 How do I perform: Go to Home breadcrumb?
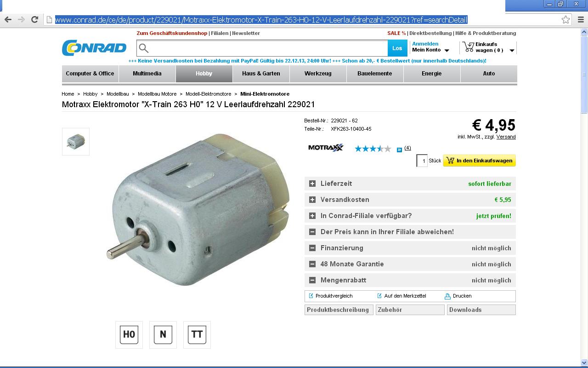tap(68, 94)
